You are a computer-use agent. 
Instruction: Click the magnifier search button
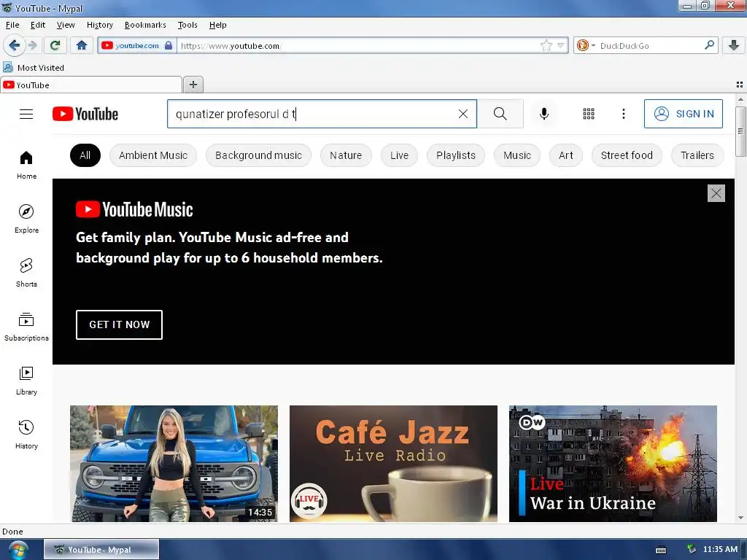click(500, 114)
